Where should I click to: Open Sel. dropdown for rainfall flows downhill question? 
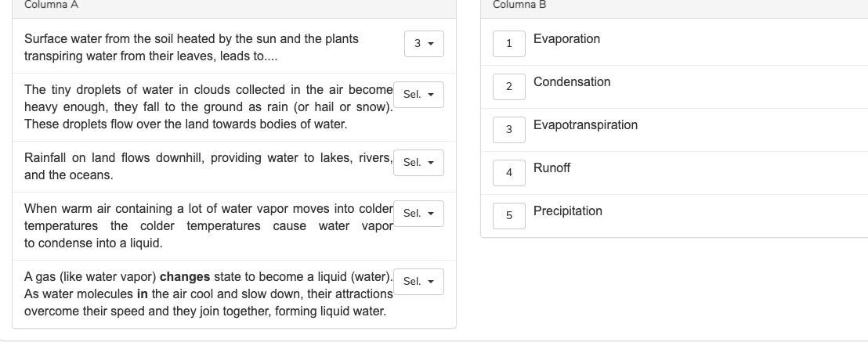click(418, 163)
